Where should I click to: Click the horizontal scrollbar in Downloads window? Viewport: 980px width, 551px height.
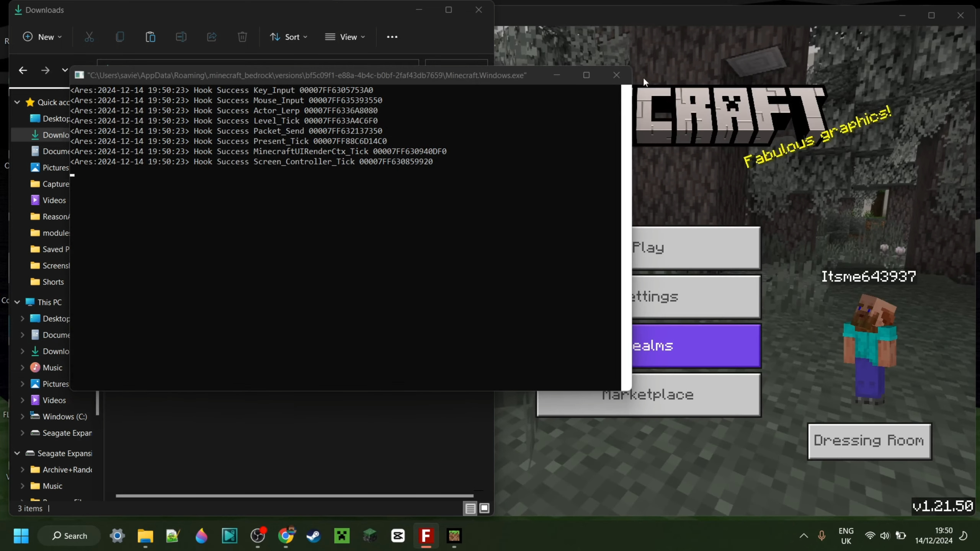click(x=295, y=496)
